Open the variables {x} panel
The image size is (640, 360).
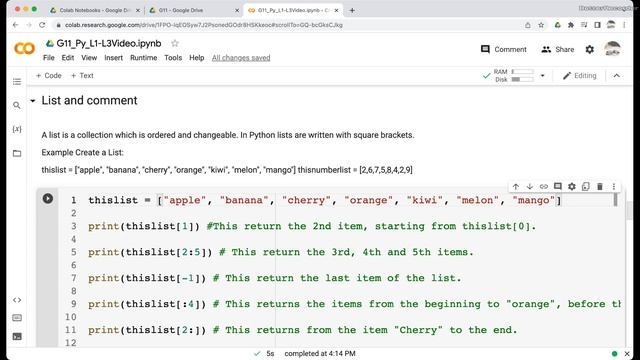pyautogui.click(x=17, y=129)
